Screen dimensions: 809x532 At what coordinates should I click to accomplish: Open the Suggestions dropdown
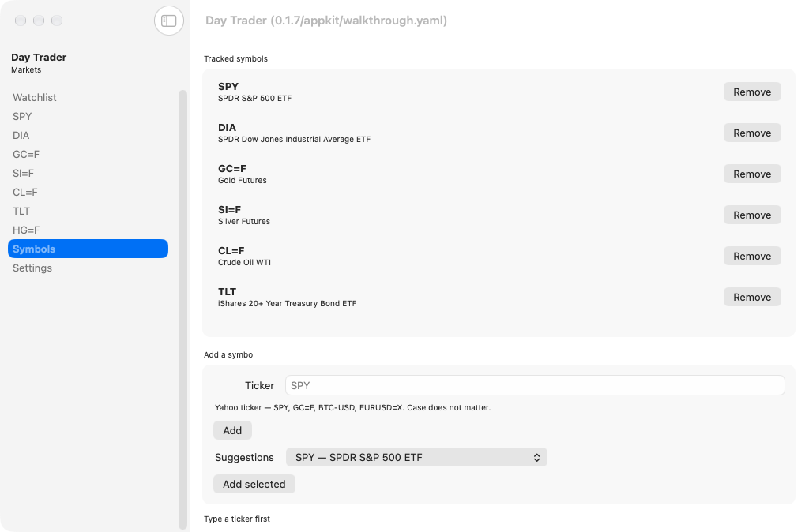[x=416, y=457]
